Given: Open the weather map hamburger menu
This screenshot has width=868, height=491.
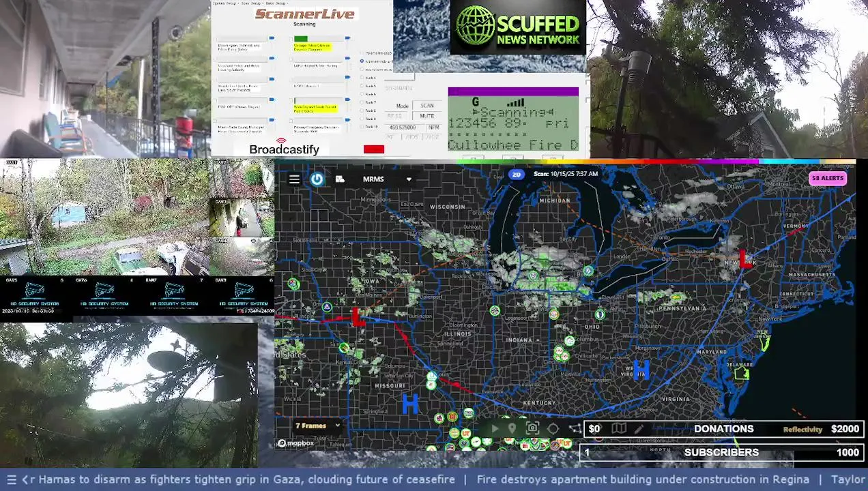Looking at the screenshot, I should [x=294, y=179].
